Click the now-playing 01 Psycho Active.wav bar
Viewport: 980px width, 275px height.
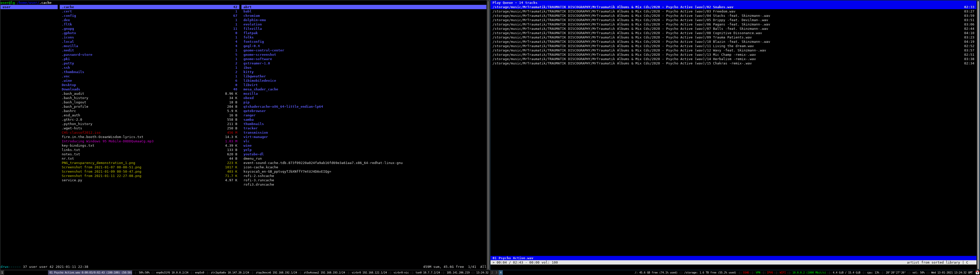coord(513,258)
